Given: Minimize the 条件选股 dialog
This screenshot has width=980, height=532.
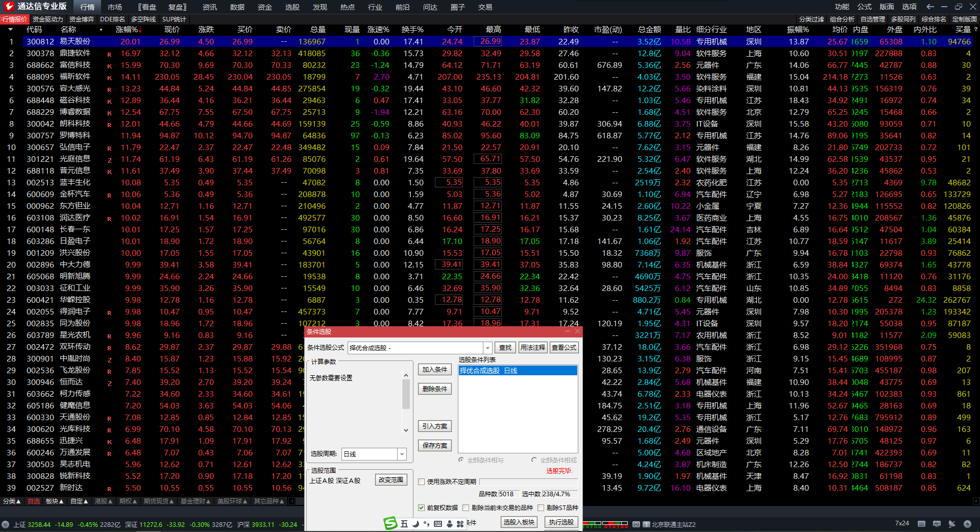Looking at the screenshot, I should click(568, 331).
